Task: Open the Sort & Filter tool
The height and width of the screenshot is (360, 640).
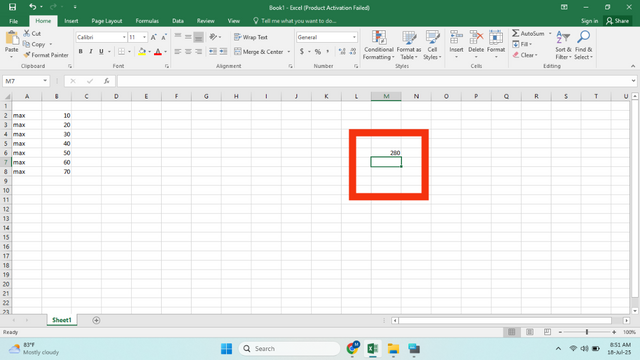Action: point(563,45)
